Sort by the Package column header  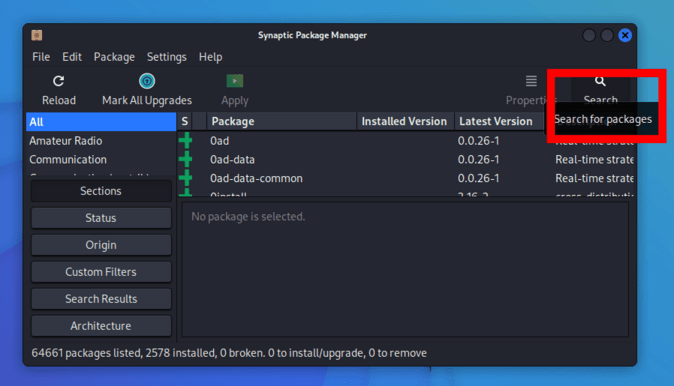click(282, 121)
